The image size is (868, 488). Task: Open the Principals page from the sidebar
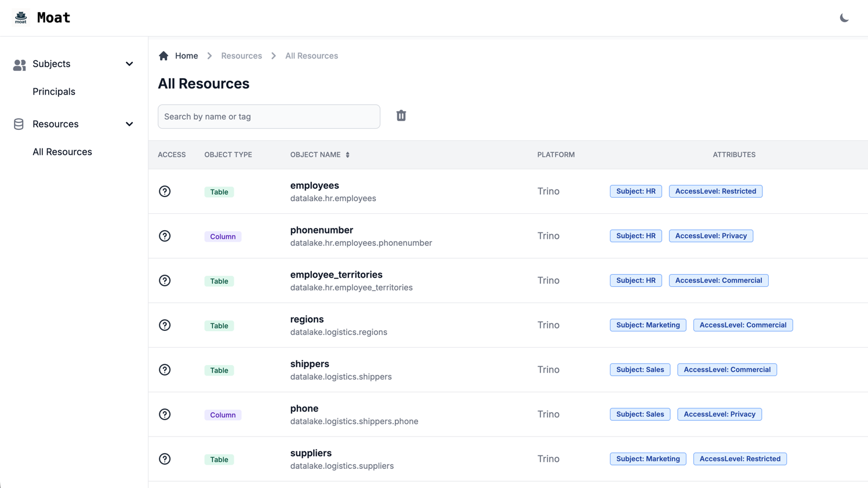(53, 91)
